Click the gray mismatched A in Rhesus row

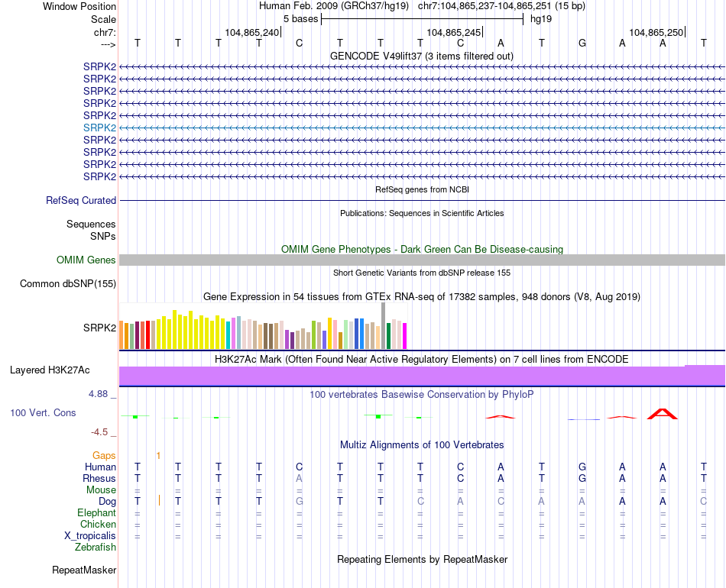point(299,478)
